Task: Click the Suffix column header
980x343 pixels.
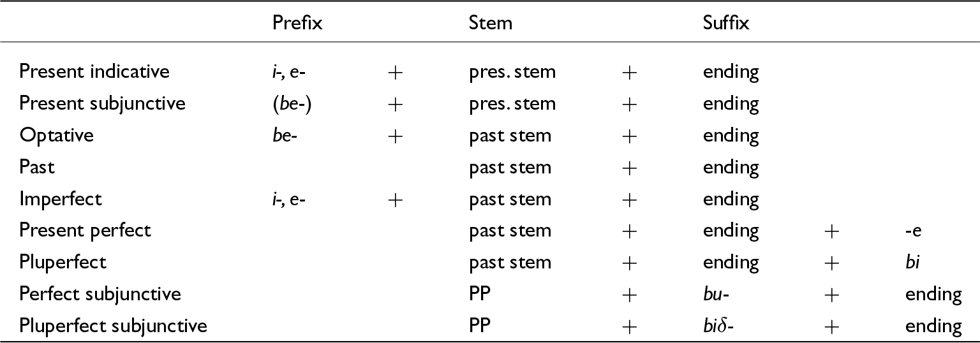Action: pos(726,24)
